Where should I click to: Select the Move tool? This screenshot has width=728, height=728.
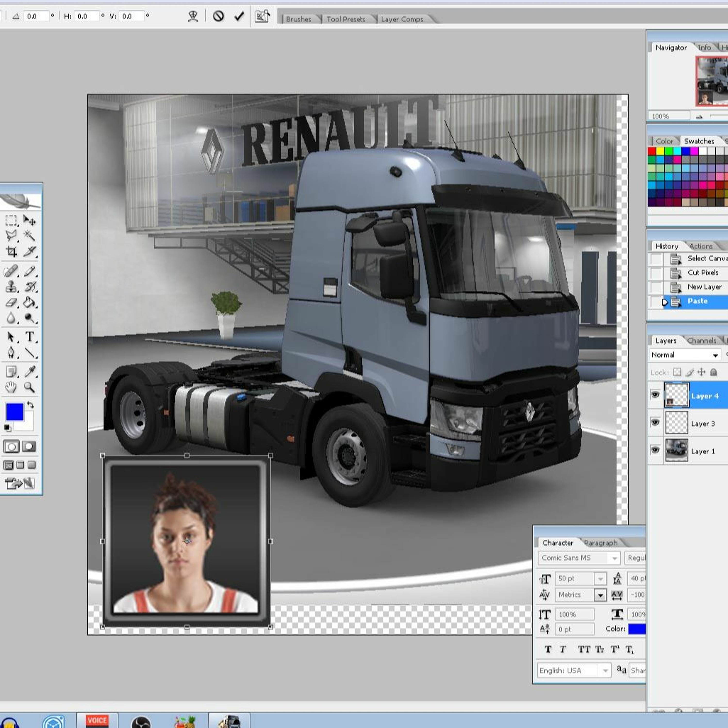pos(29,220)
